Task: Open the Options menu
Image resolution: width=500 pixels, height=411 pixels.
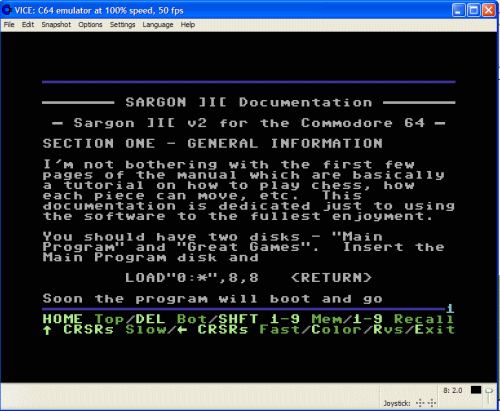Action: coord(90,25)
